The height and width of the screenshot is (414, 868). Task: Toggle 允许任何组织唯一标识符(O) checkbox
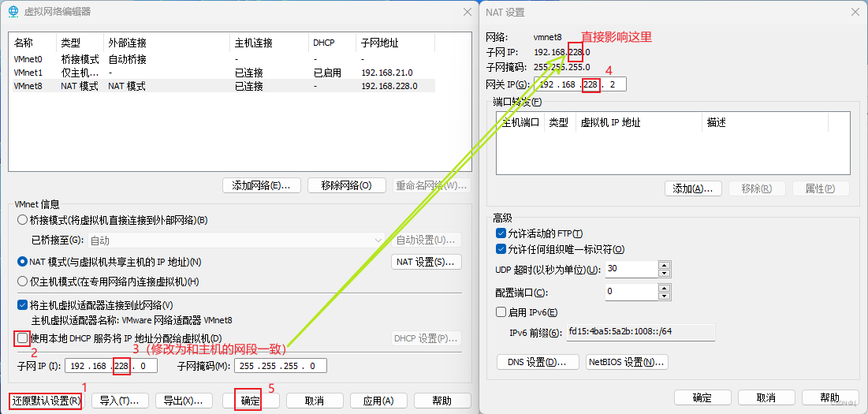[501, 249]
